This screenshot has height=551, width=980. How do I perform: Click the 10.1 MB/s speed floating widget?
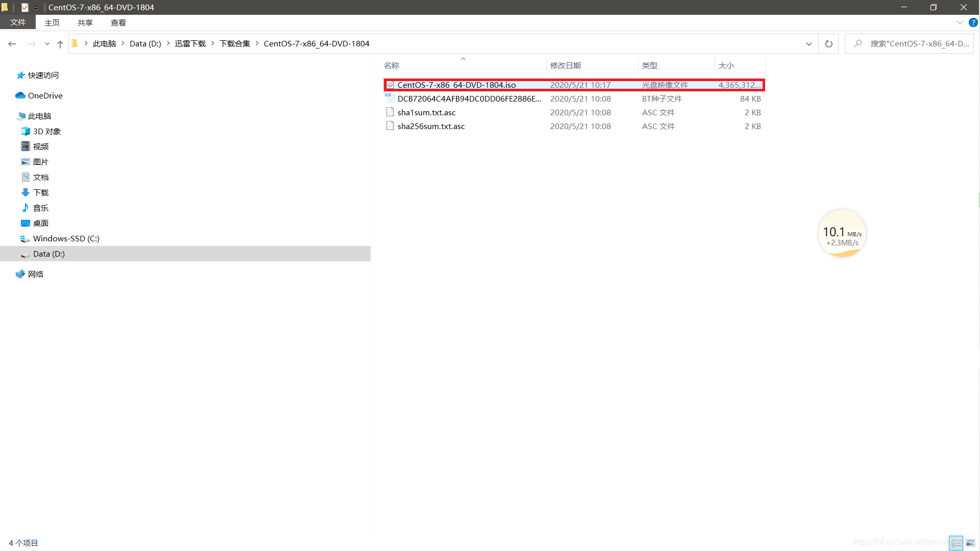[842, 234]
